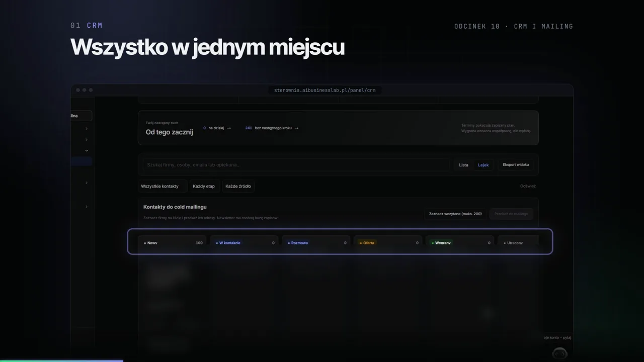Image resolution: width=644 pixels, height=362 pixels.
Task: Select the Nowy funnel stage column
Action: tap(173, 242)
